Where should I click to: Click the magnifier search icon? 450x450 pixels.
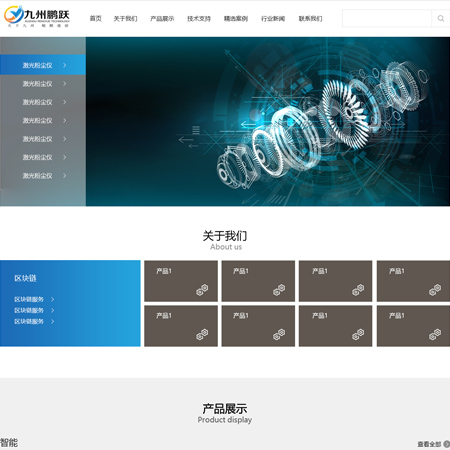pyautogui.click(x=441, y=18)
